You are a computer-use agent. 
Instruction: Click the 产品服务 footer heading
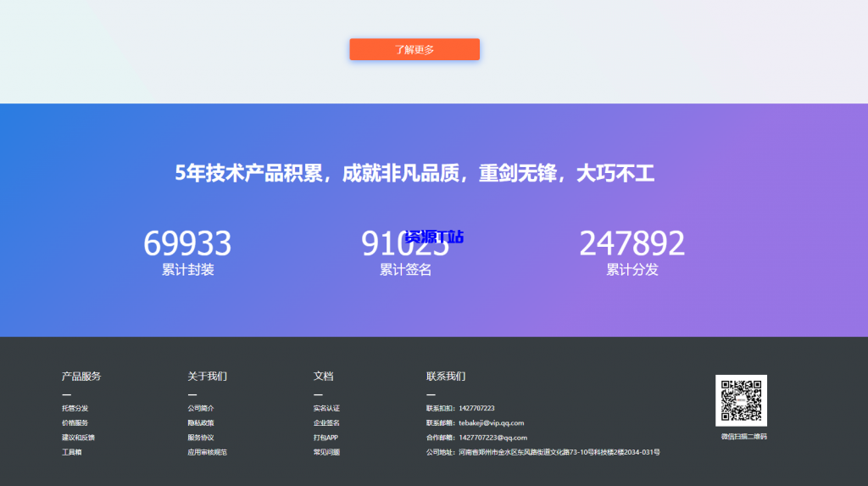pyautogui.click(x=81, y=377)
